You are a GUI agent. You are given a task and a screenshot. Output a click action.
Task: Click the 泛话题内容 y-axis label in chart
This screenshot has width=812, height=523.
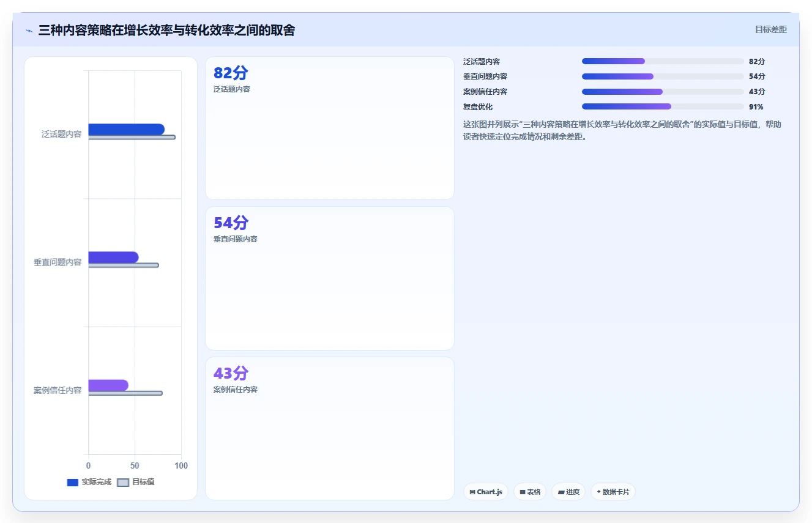tap(61, 134)
